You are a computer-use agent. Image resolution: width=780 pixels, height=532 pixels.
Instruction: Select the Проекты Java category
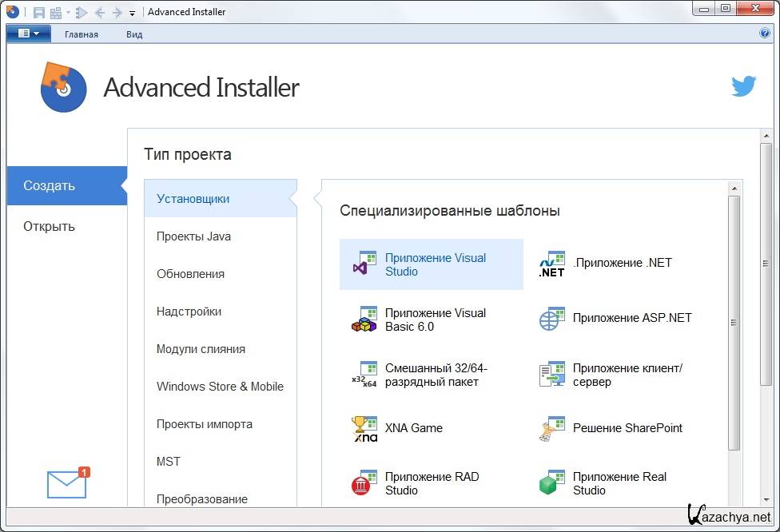[193, 236]
